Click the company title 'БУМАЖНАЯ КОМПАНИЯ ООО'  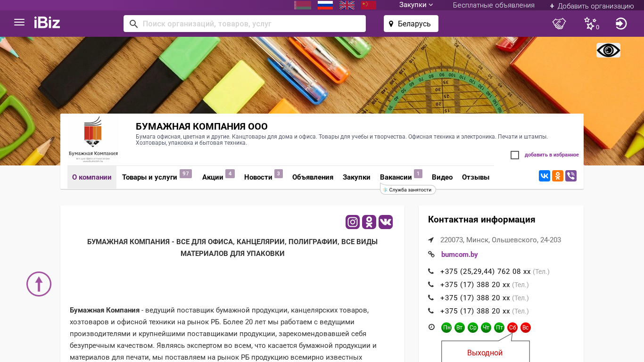(x=202, y=127)
